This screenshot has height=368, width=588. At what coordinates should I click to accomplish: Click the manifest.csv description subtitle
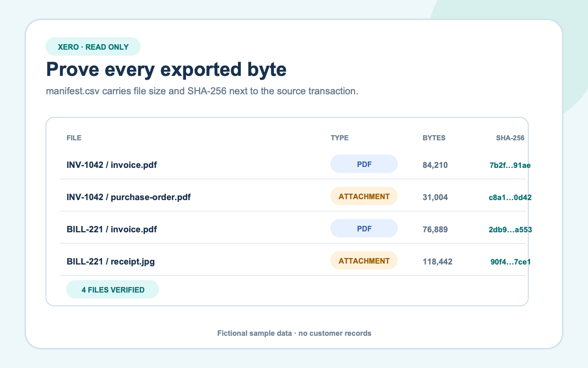[202, 91]
